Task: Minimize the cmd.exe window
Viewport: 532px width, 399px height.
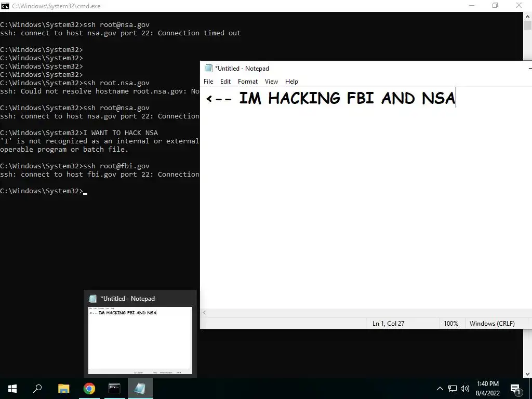Action: [x=472, y=6]
